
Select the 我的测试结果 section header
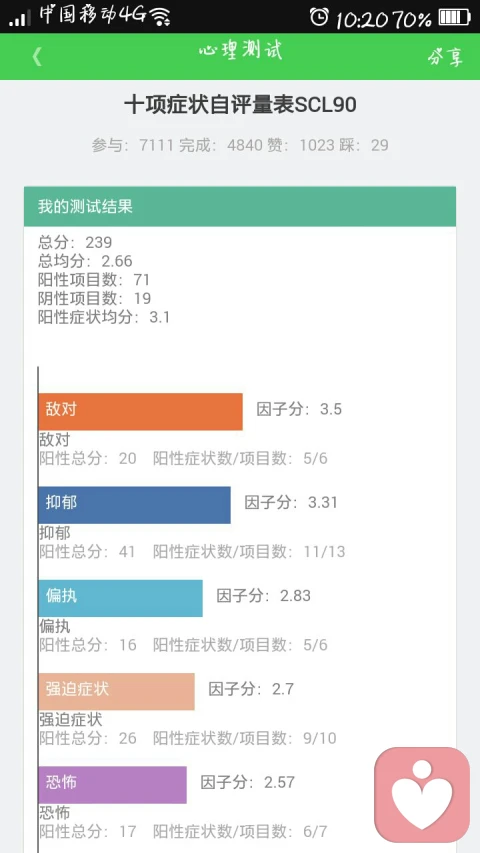click(x=239, y=207)
